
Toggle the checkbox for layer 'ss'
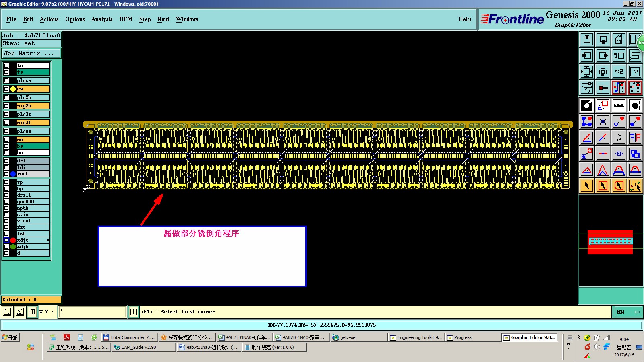click(6, 140)
